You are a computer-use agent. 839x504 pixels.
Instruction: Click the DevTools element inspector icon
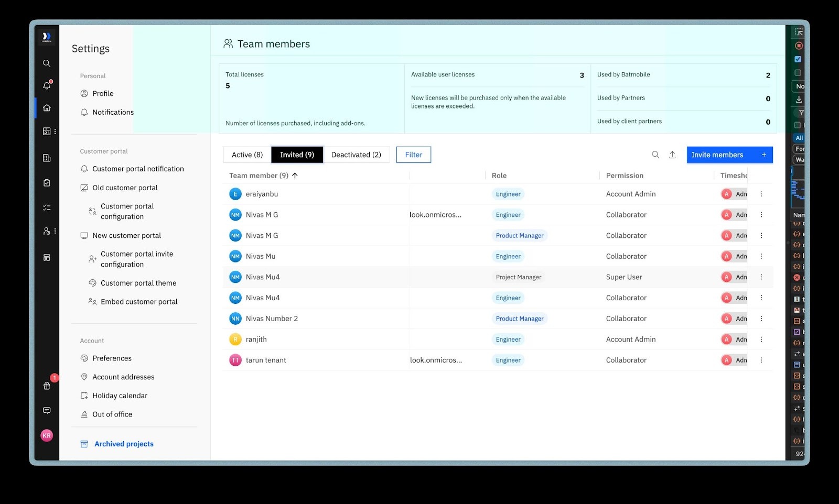(799, 32)
